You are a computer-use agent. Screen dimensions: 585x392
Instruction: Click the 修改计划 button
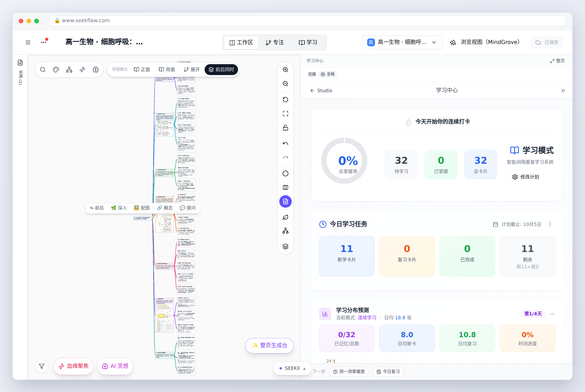click(525, 177)
